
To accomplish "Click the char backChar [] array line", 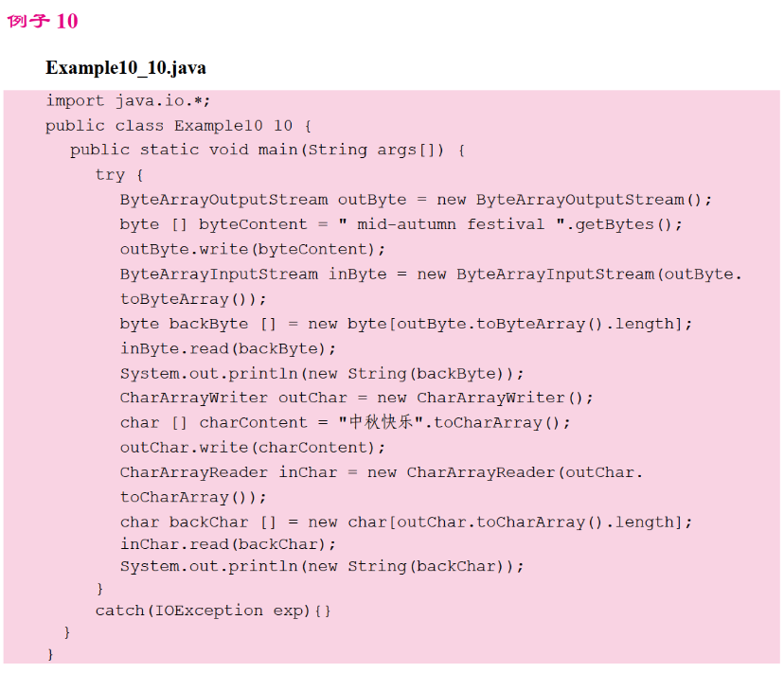I will tap(406, 522).
